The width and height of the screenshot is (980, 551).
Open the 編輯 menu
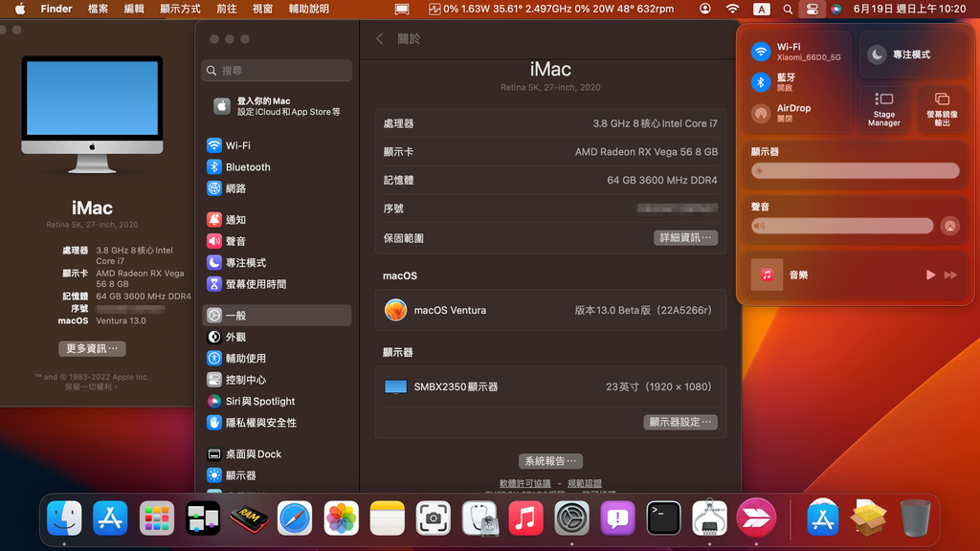[134, 9]
